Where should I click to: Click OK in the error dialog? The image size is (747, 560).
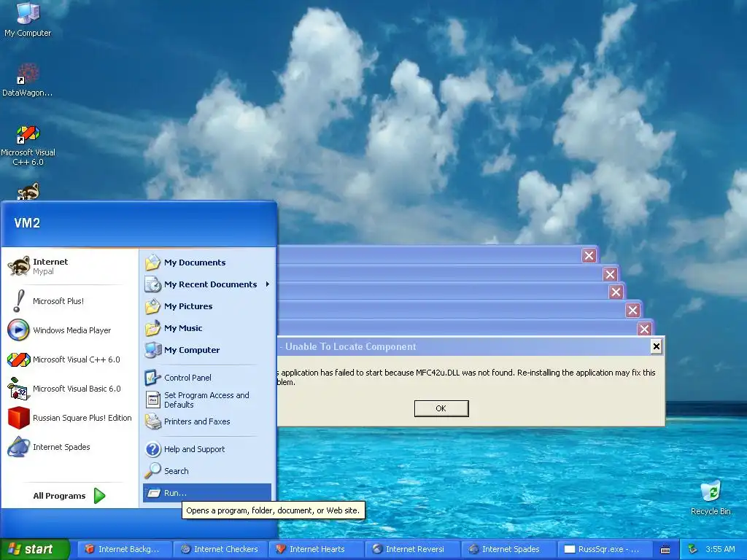click(x=441, y=408)
